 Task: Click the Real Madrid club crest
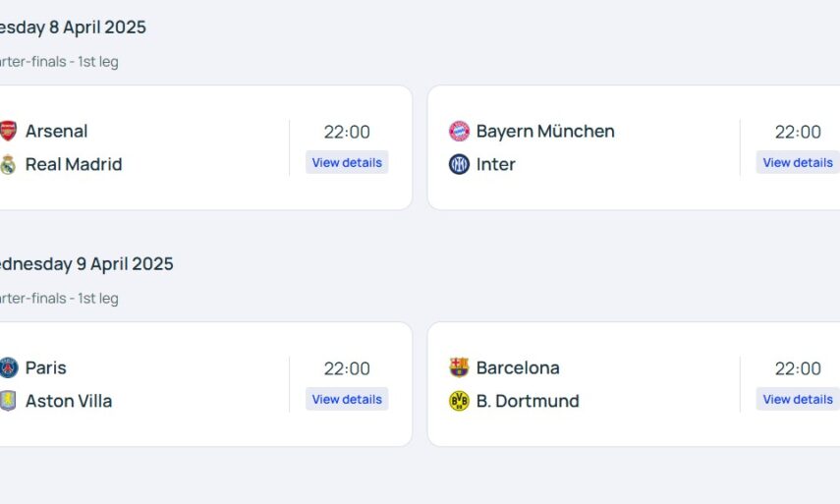click(x=8, y=164)
